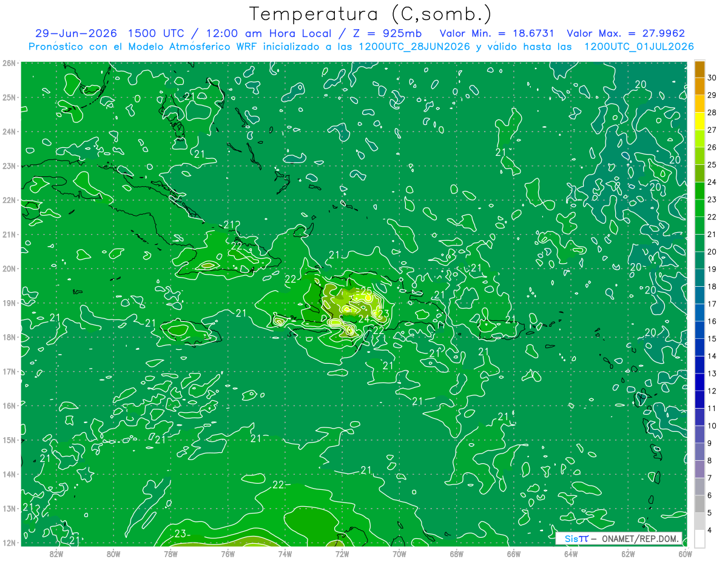Click the legend label '12'

712,391
